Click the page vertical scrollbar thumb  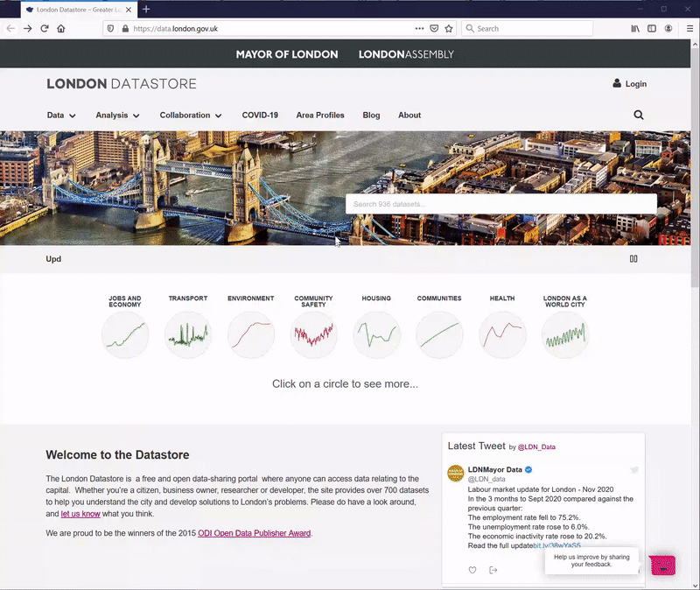point(695,168)
